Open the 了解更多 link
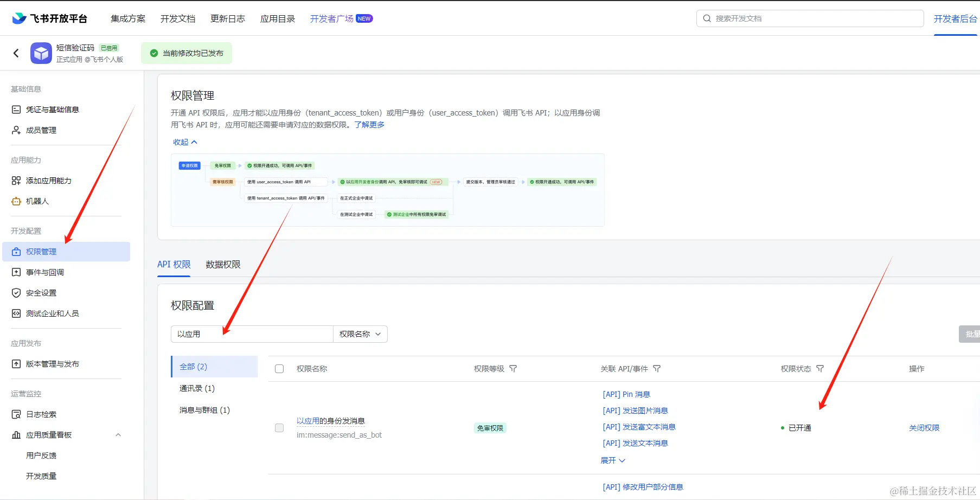980x500 pixels. point(369,125)
